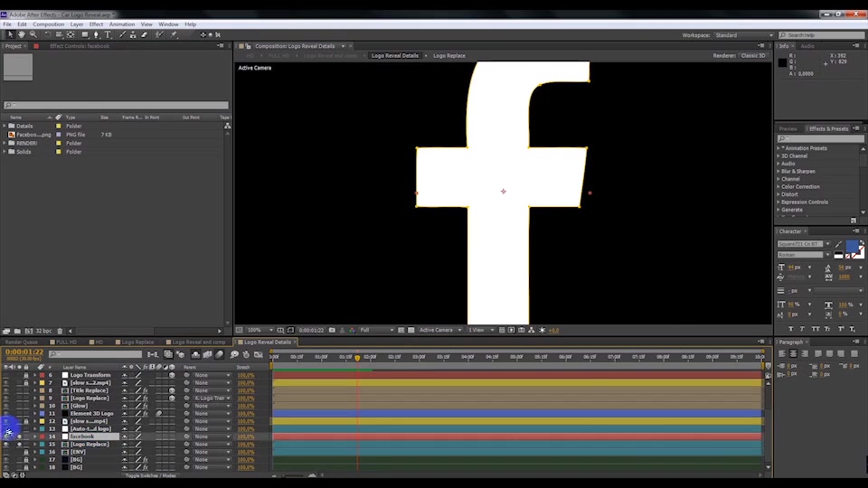
Task: Open the Graph Editor in timeline
Action: click(x=259, y=354)
